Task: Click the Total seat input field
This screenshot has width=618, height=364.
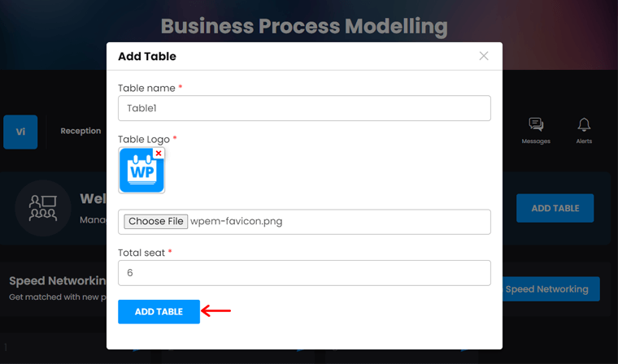Action: [x=304, y=273]
